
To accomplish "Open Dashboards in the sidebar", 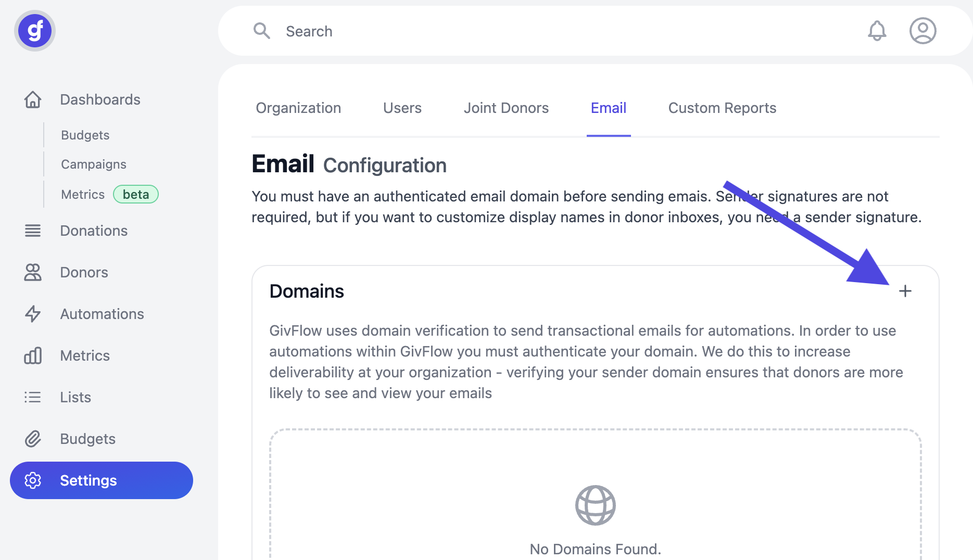I will pyautogui.click(x=100, y=99).
